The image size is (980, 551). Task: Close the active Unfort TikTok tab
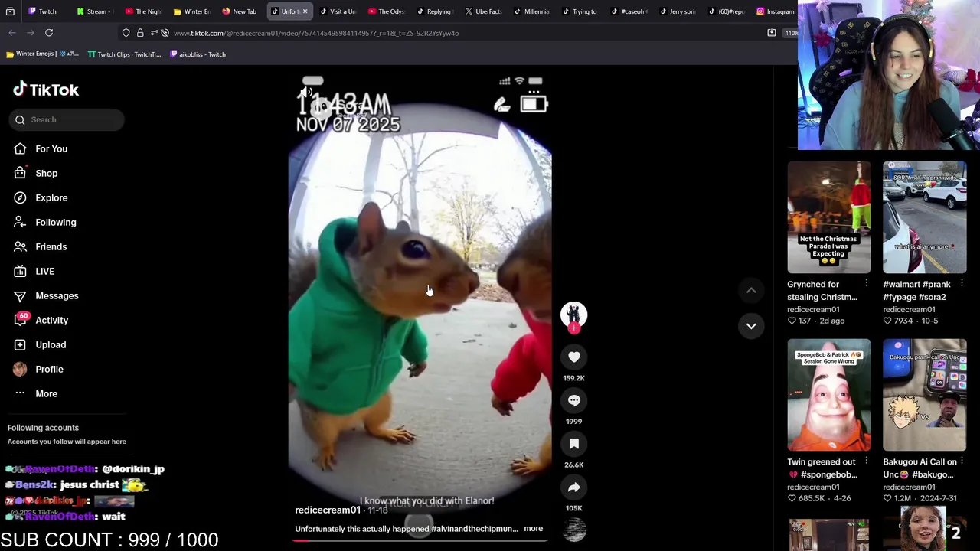305,11
